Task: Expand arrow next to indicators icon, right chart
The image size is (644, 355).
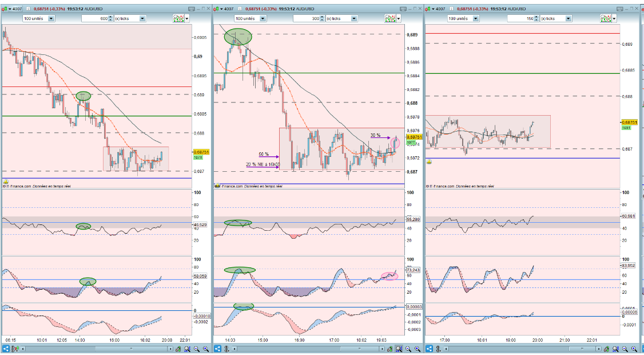Action: [x=613, y=18]
